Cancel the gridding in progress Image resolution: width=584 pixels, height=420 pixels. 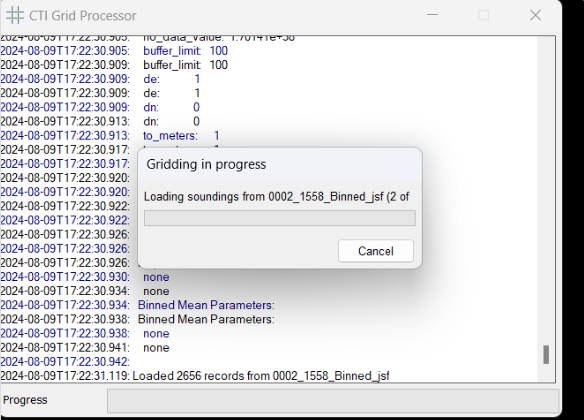[x=375, y=251]
